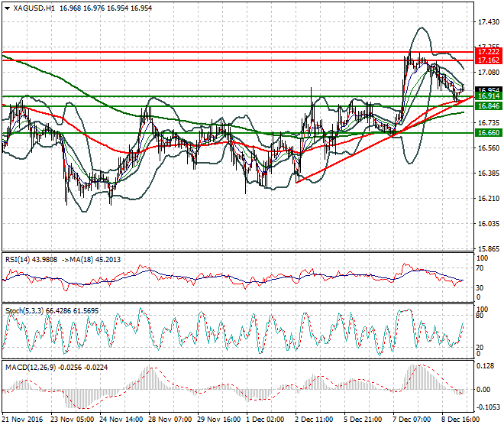Open the chart dropdown triangle beside XAGUSD,H1
This screenshot has width=504, height=428.
pyautogui.click(x=7, y=8)
